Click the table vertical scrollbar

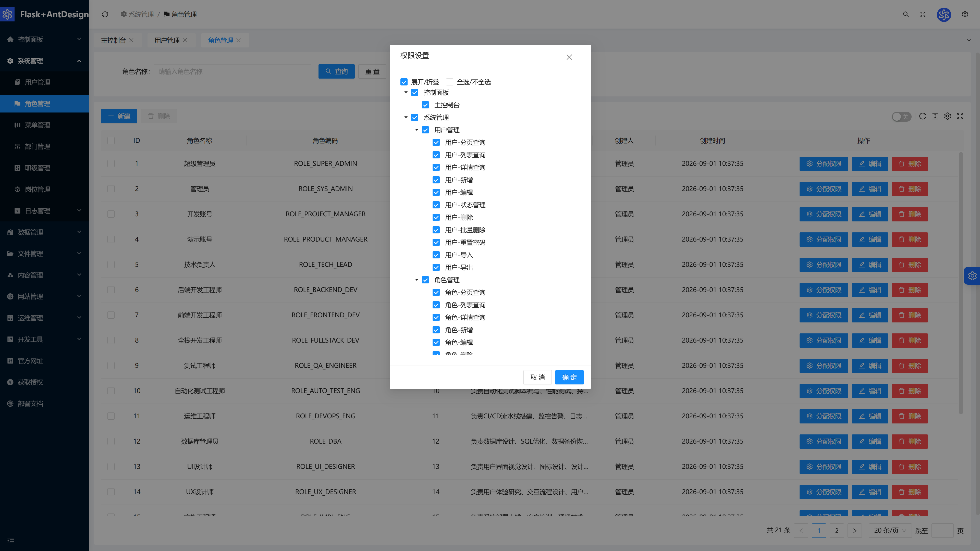point(961,283)
